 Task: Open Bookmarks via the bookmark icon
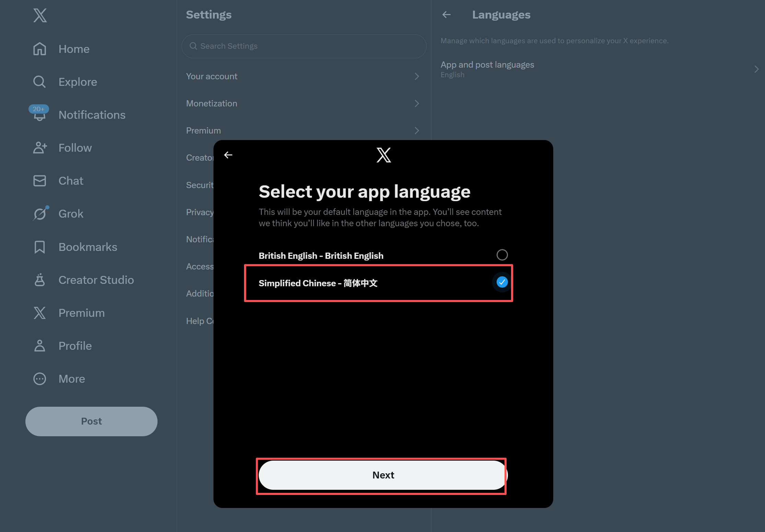39,247
